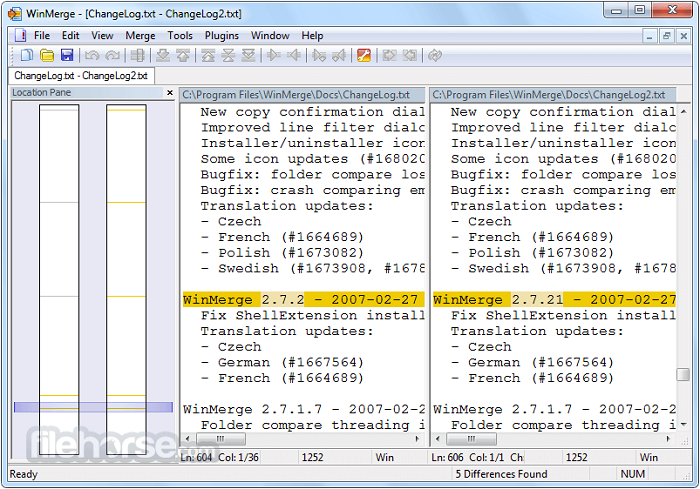Jump to the first difference via toolbar
The width and height of the screenshot is (700, 489).
click(207, 55)
